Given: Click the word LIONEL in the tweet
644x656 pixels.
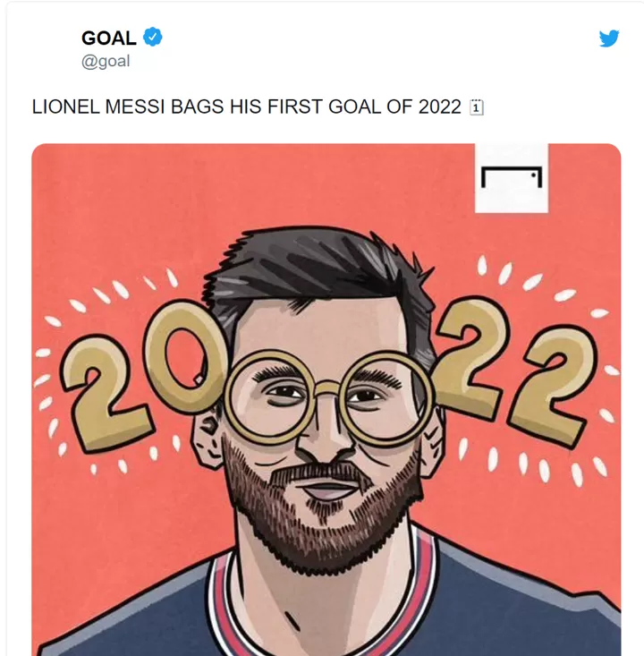Looking at the screenshot, I should click(64, 108).
